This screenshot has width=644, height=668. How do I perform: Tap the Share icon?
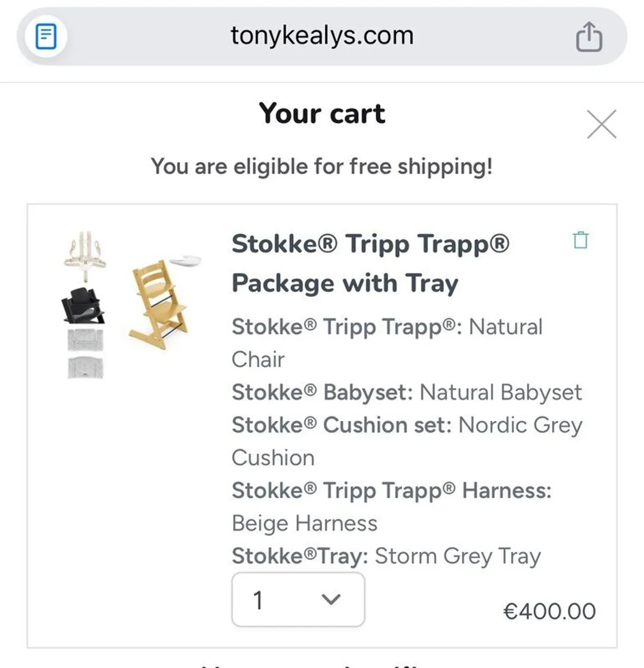(x=588, y=36)
